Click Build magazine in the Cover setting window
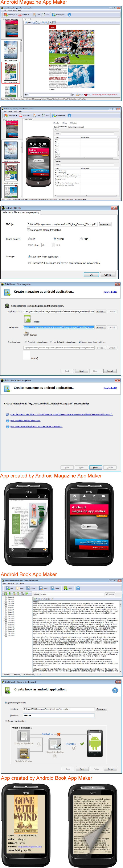 (59, 115)
